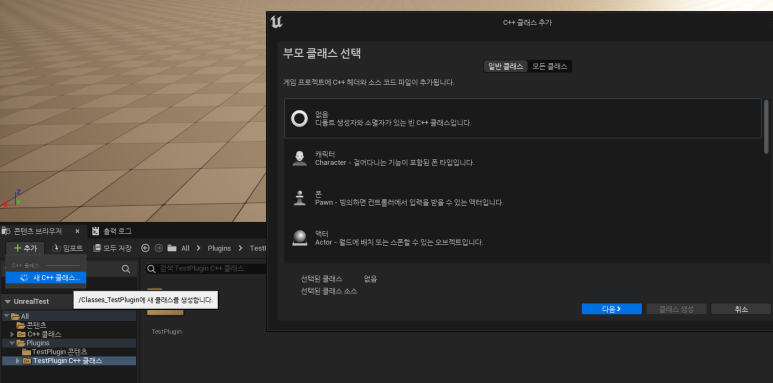Collapse the UnrealTest section

7,302
